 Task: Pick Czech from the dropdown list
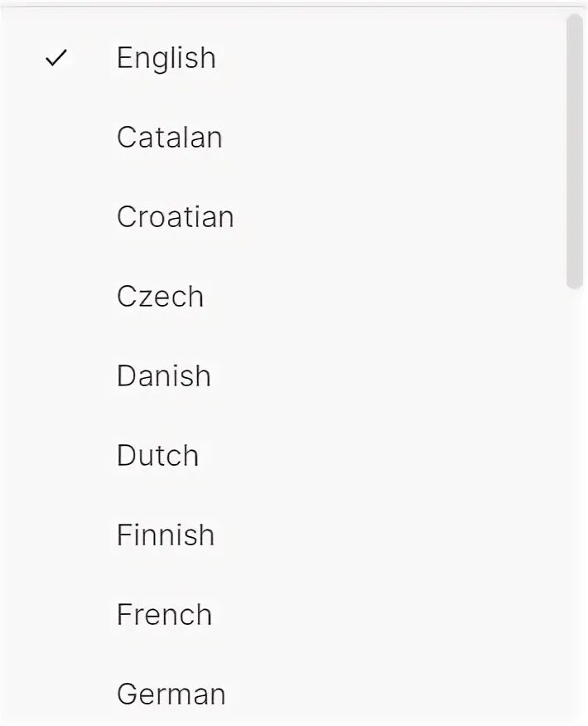[x=160, y=297]
